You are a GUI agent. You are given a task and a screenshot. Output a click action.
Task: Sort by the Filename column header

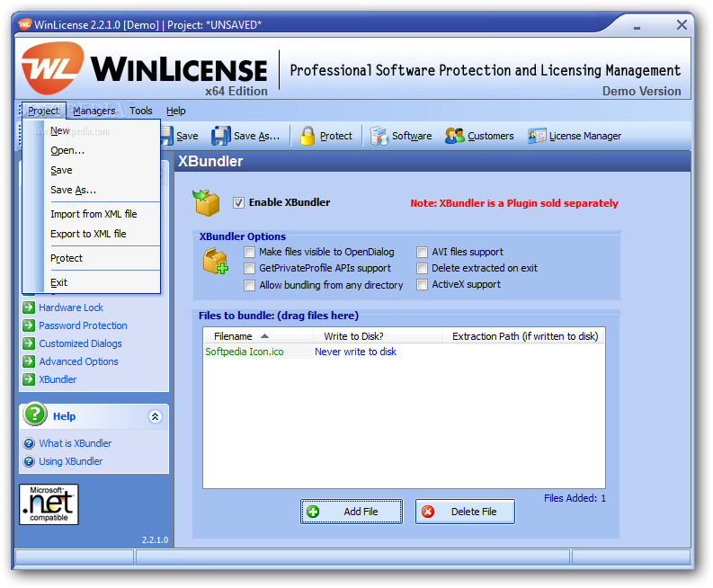tap(258, 336)
